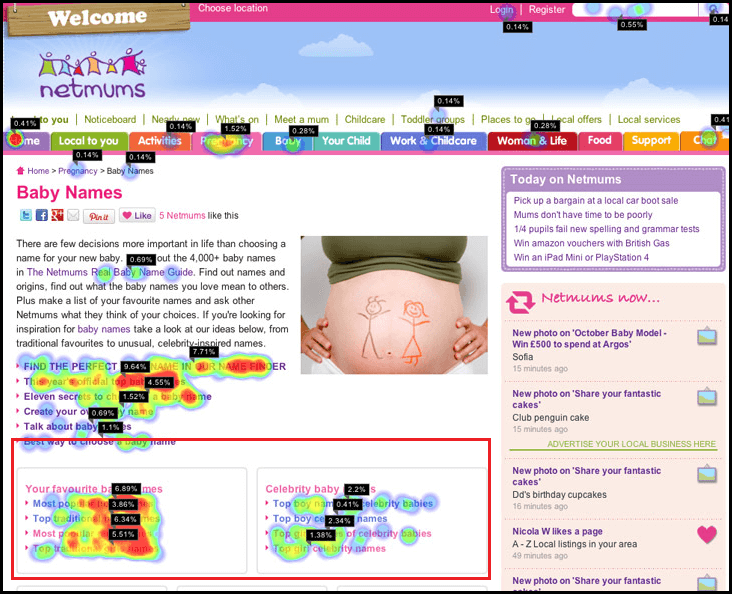Click Win an iPad Mini or PlayStation 4
732x594 pixels.
(581, 257)
